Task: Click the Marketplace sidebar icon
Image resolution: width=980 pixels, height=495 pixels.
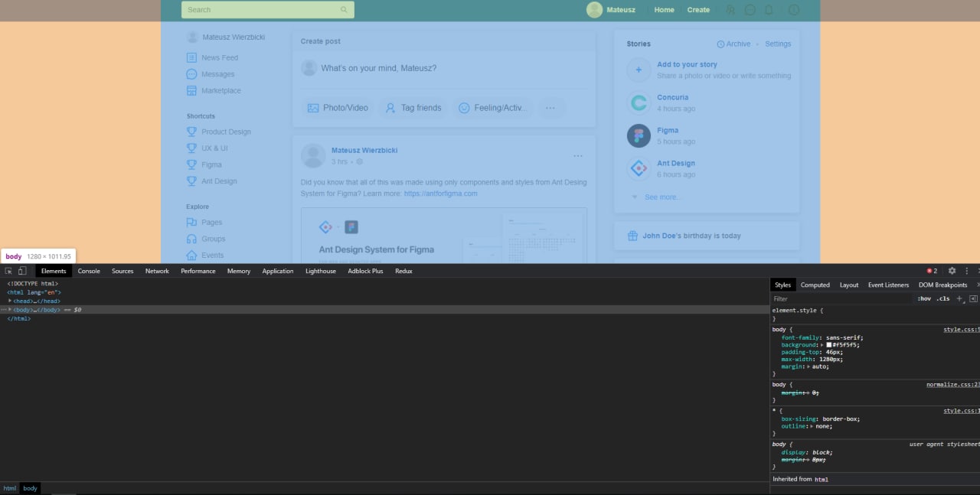Action: coord(191,90)
